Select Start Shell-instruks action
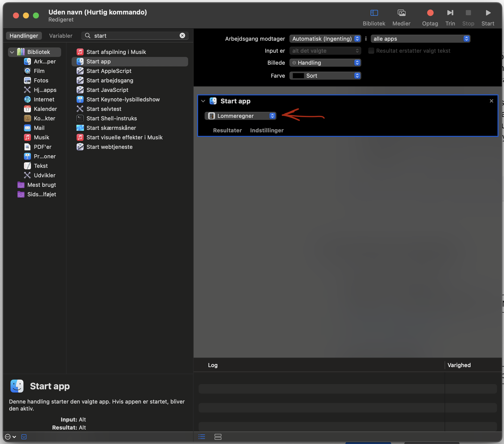This screenshot has height=444, width=504. tap(112, 118)
